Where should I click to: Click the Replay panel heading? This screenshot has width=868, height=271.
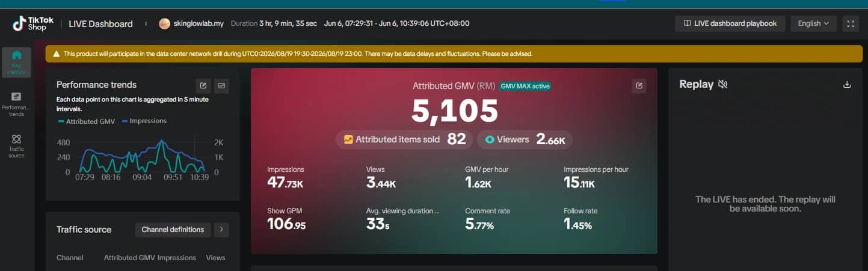pyautogui.click(x=696, y=84)
